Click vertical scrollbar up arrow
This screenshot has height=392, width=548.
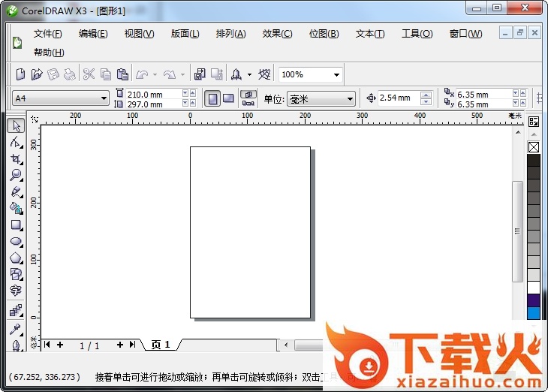click(518, 132)
